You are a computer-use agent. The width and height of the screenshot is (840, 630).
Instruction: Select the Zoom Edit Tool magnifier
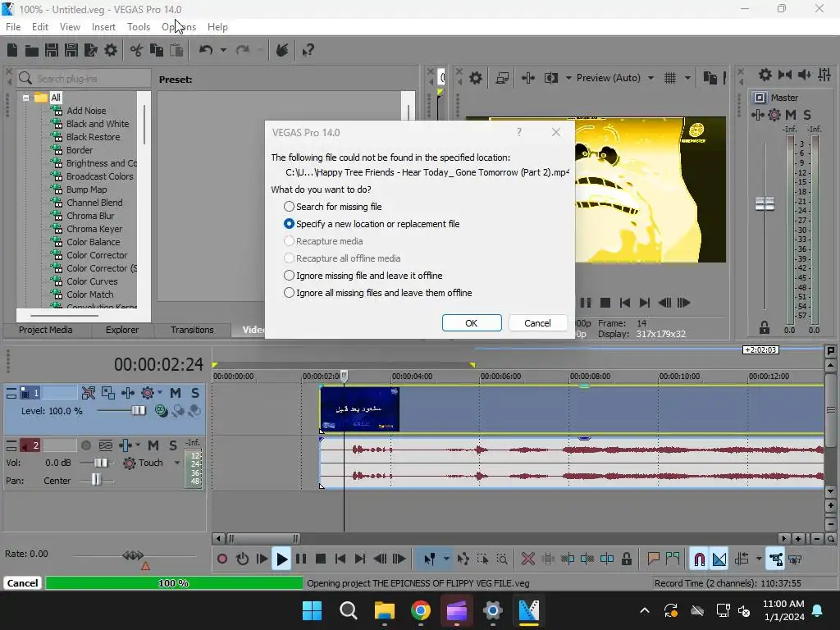pos(502,559)
